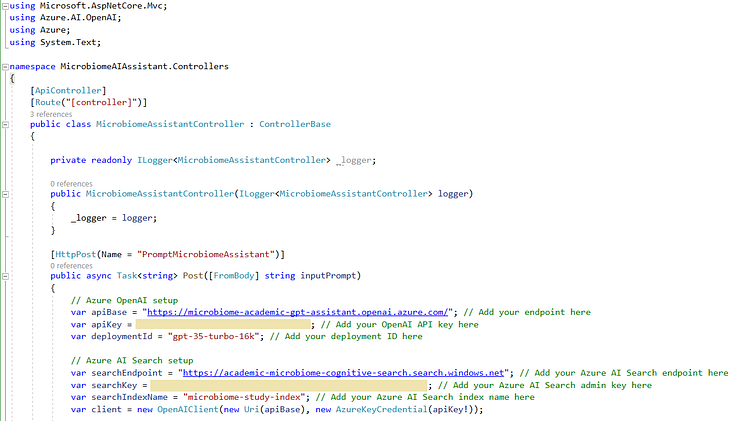Click AzureKeyCredential type name
This screenshot has height=423, width=735.
click(x=381, y=409)
